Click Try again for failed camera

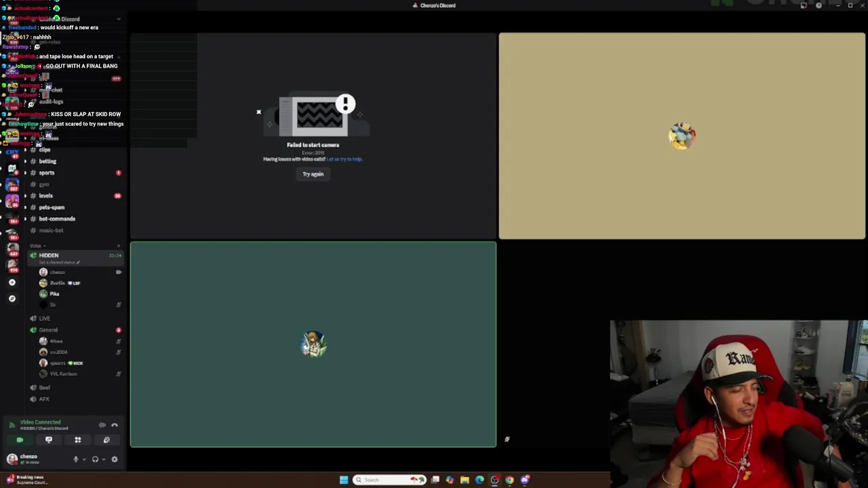tap(313, 174)
